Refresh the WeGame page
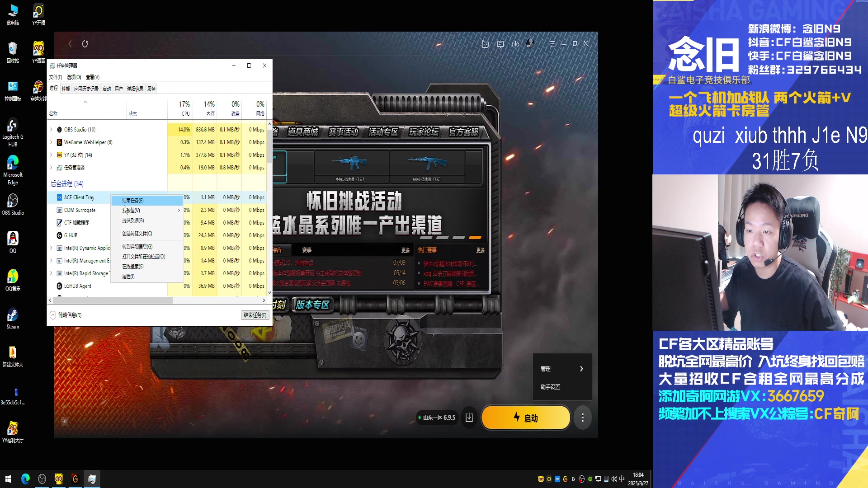This screenshot has height=488, width=868. click(x=85, y=44)
